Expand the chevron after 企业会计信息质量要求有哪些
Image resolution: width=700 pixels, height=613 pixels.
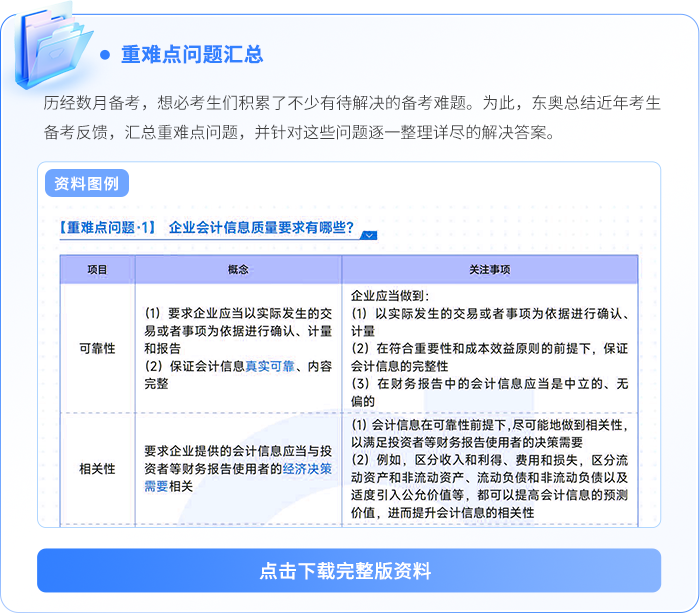coord(369,235)
